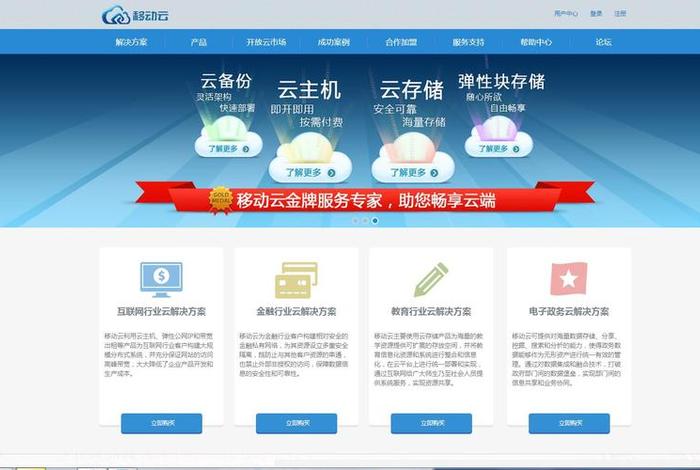Click 了解更多 under 云备份

click(x=229, y=149)
